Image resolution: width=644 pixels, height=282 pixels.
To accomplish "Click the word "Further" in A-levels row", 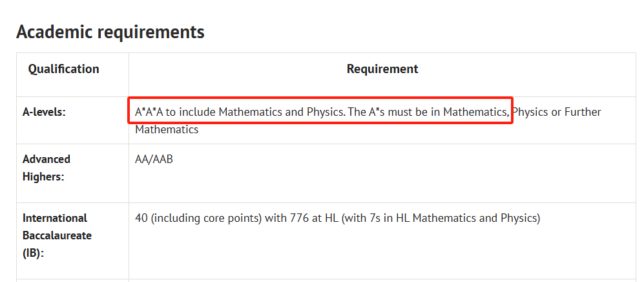I will (x=583, y=113).
